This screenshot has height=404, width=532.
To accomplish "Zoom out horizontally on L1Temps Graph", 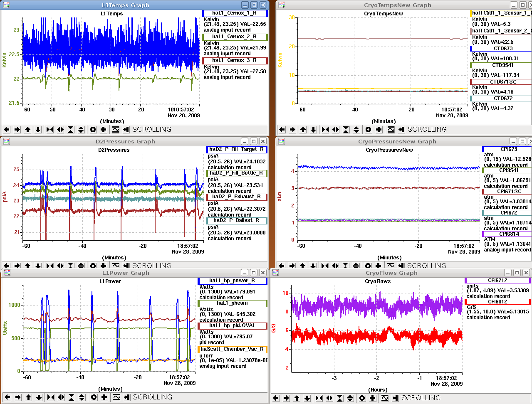I will coord(60,130).
